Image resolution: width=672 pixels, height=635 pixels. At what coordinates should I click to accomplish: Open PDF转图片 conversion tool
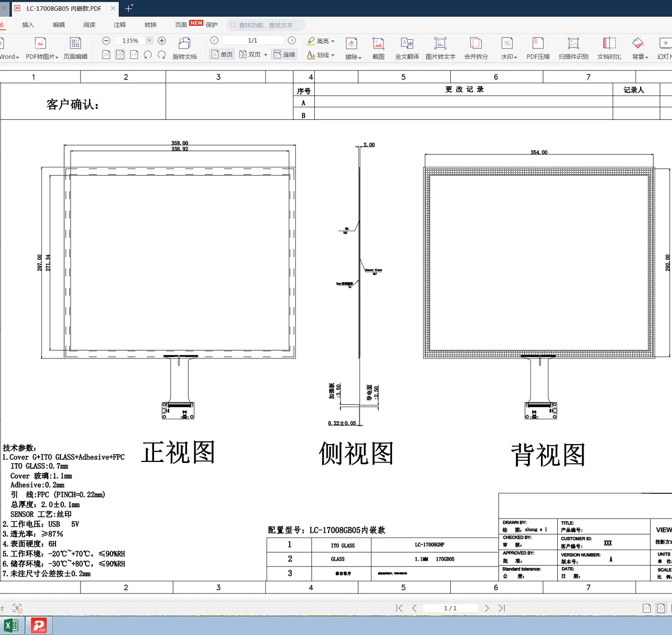41,48
